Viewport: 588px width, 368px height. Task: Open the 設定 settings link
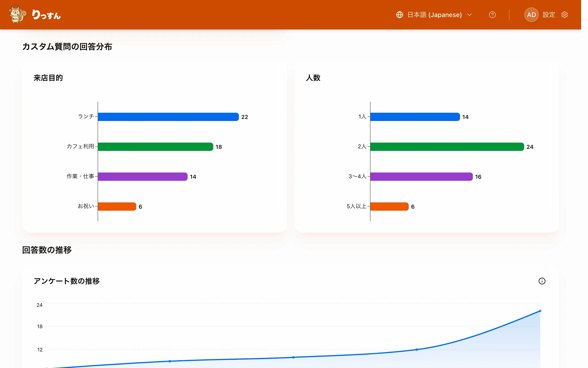(x=549, y=15)
